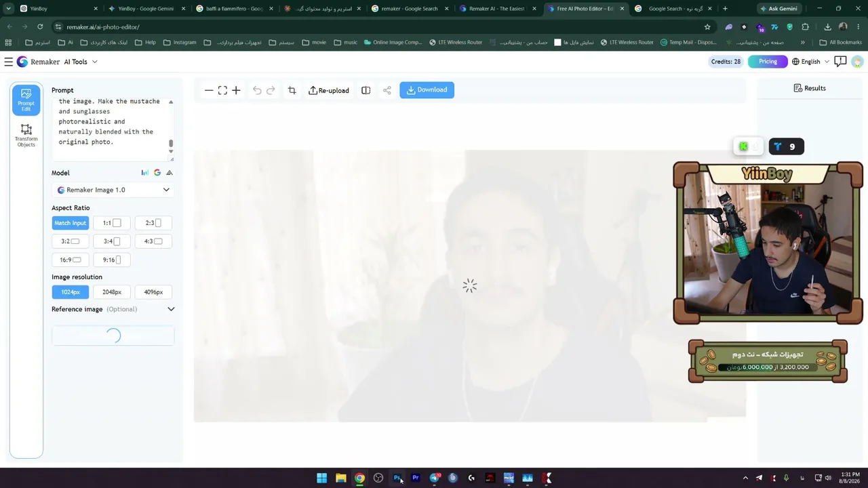Switch to the YiinBoy - Google Gemini tab

[x=146, y=9]
